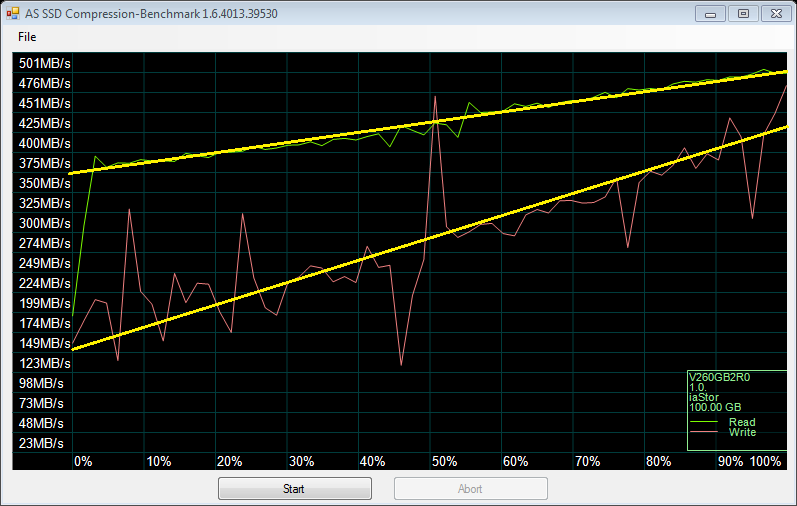Click the 20% compression axis label
This screenshot has width=797, height=506.
pos(230,462)
